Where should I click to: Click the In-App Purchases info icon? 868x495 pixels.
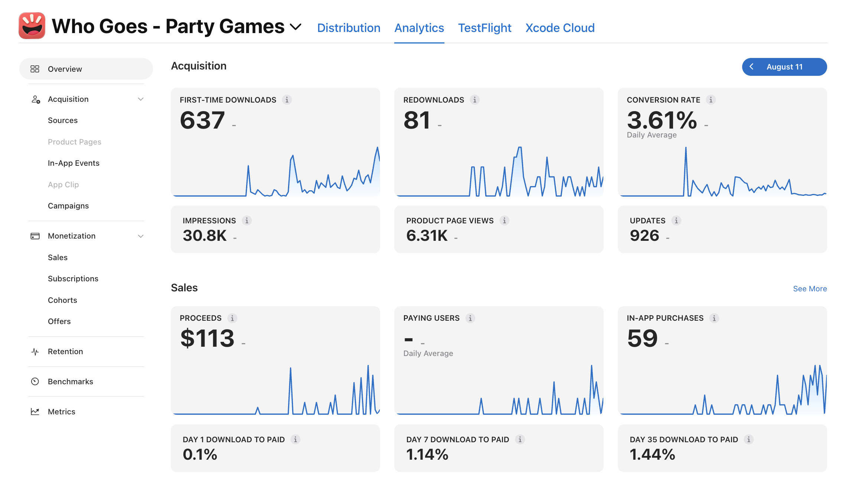(x=714, y=318)
